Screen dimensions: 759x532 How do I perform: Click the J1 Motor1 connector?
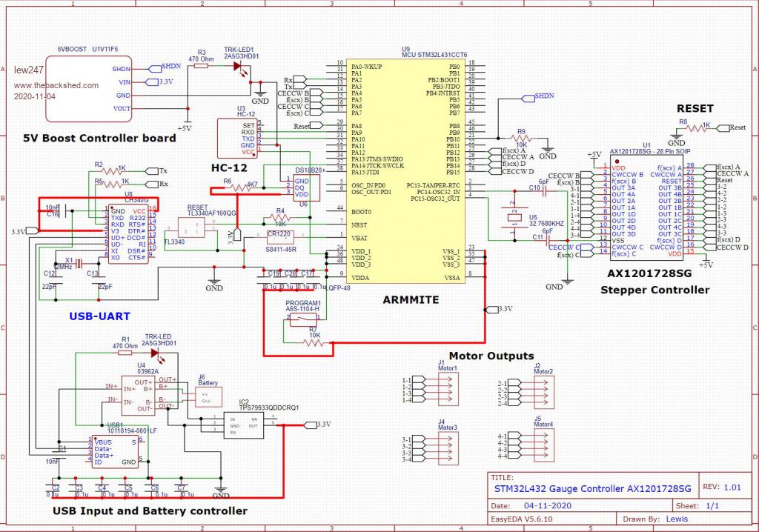point(443,388)
